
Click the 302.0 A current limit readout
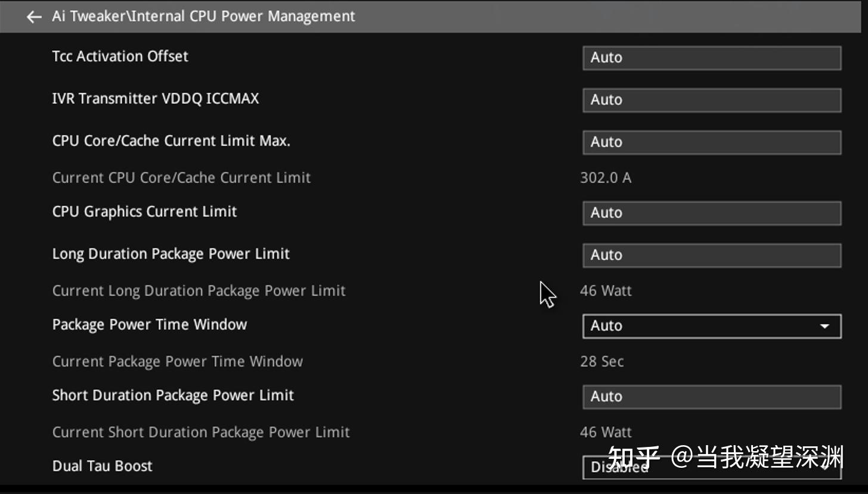(606, 178)
